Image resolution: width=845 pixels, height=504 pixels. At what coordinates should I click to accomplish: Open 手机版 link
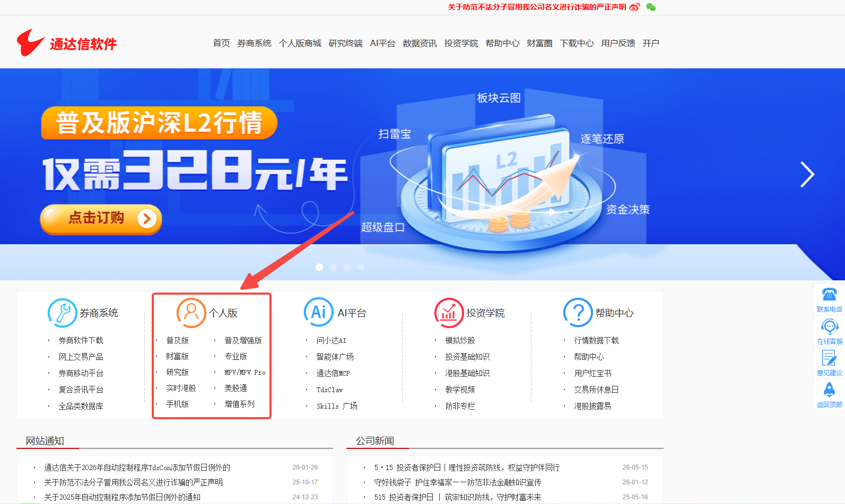click(177, 404)
